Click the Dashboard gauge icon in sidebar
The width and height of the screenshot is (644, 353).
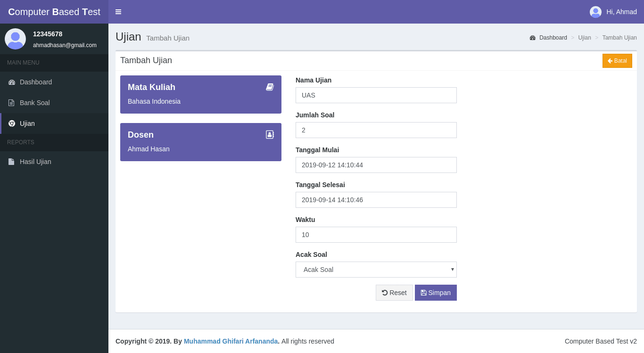[x=12, y=82]
